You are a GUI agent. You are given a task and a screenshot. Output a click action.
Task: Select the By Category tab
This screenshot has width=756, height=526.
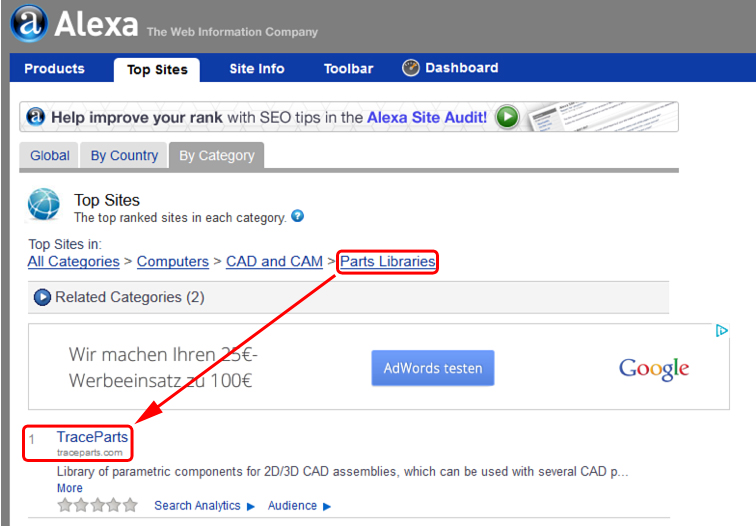[x=216, y=155]
